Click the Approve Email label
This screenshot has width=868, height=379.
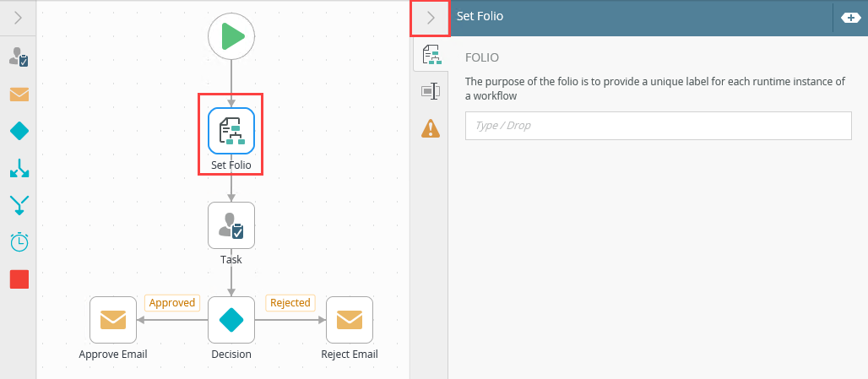click(x=113, y=355)
